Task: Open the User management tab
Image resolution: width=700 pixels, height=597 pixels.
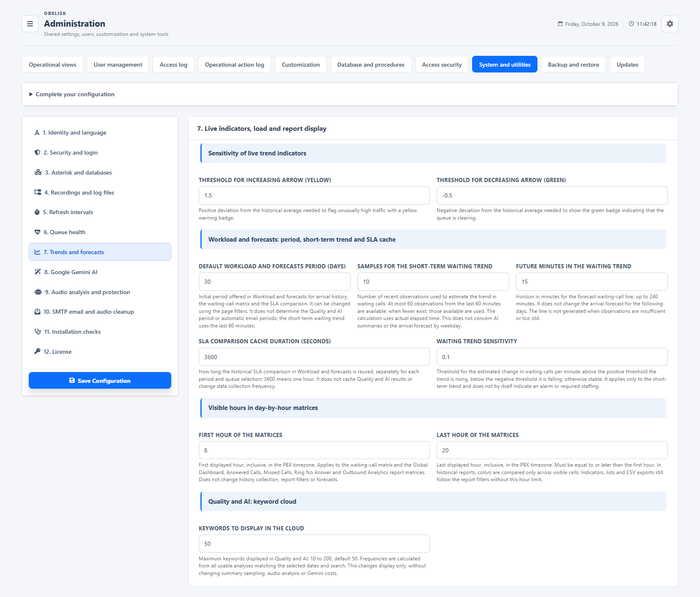Action: click(x=118, y=65)
